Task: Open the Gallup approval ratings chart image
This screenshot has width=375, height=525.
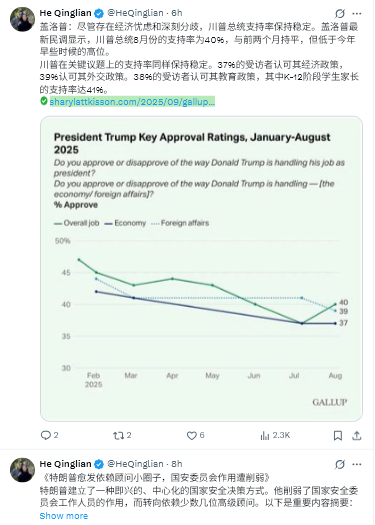Action: 201,269
